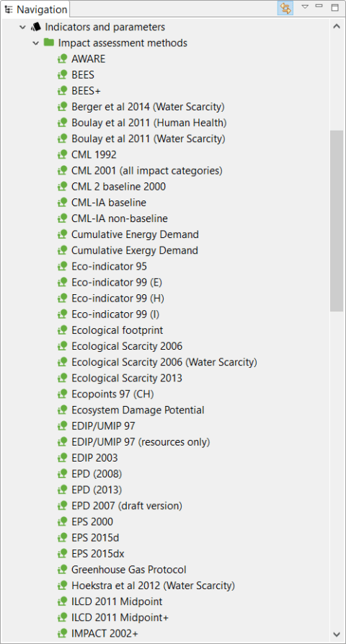This screenshot has width=346, height=644.
Task: Click the icon next to CML 1992
Action: [x=62, y=155]
